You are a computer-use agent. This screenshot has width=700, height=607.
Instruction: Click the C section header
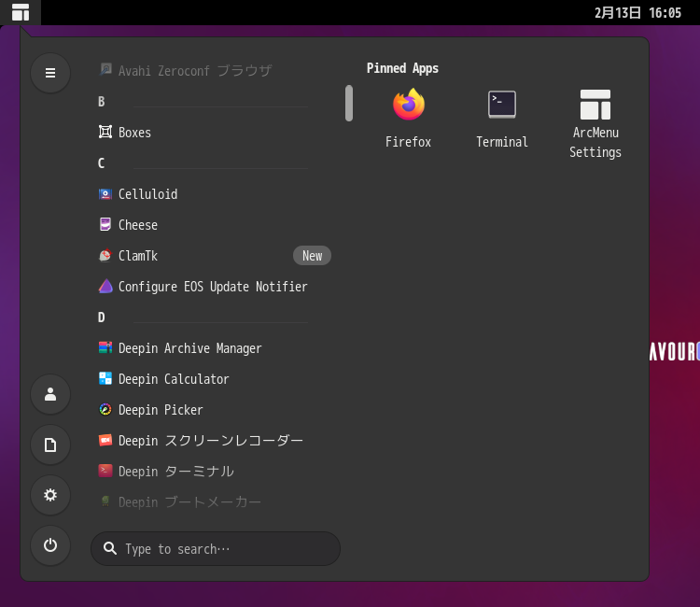pos(102,163)
